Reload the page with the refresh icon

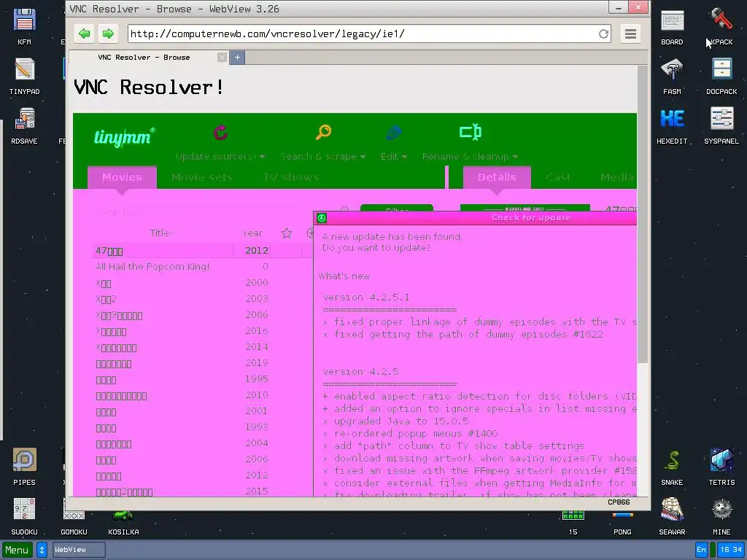(x=603, y=34)
